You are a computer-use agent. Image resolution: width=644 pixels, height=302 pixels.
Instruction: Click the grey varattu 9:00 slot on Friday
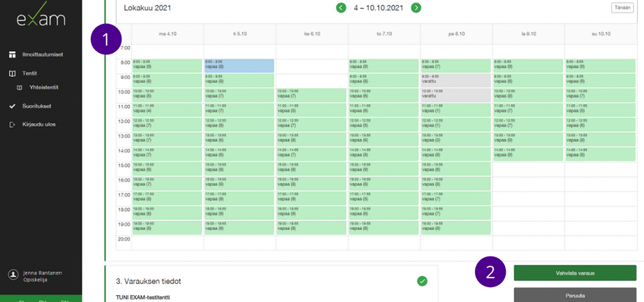(455, 80)
